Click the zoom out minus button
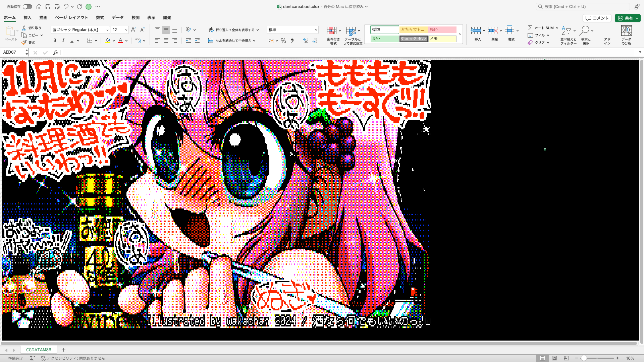644x362 pixels. (577, 358)
